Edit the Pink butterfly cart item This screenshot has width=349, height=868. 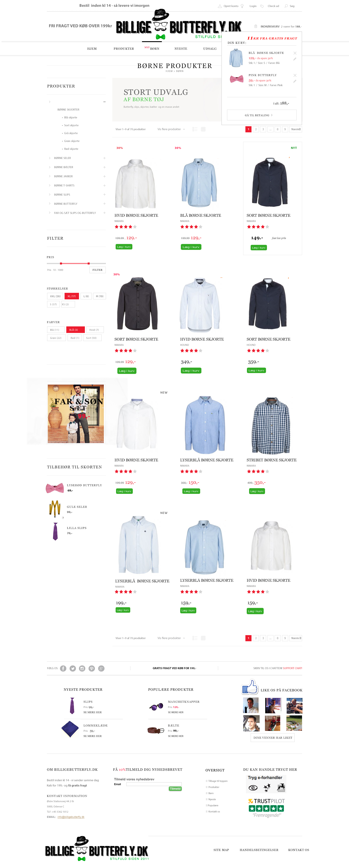tap(295, 81)
